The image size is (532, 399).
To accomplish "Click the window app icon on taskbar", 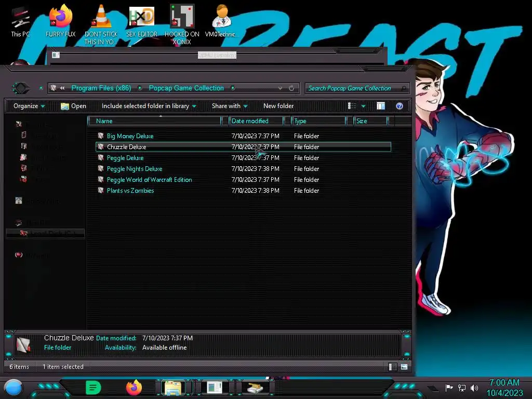I will click(x=215, y=388).
